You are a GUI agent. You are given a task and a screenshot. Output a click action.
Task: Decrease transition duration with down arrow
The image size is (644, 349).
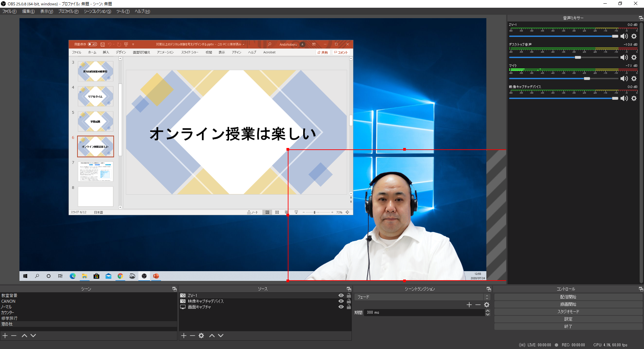(x=488, y=314)
